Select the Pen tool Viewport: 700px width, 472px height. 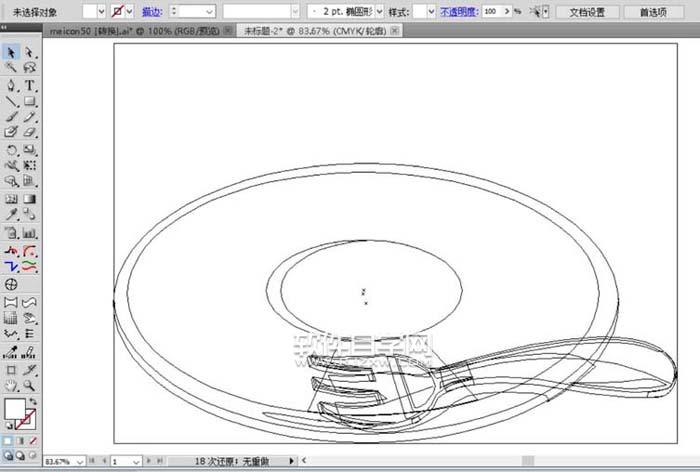pyautogui.click(x=11, y=85)
